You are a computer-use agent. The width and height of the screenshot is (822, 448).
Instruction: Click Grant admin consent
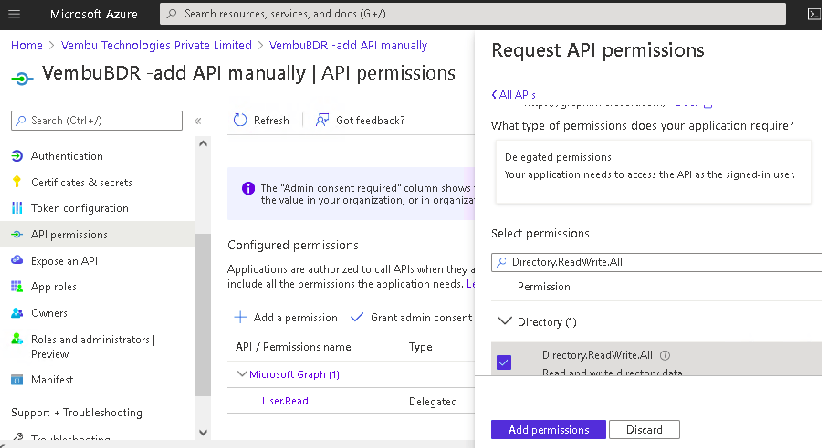pos(412,317)
